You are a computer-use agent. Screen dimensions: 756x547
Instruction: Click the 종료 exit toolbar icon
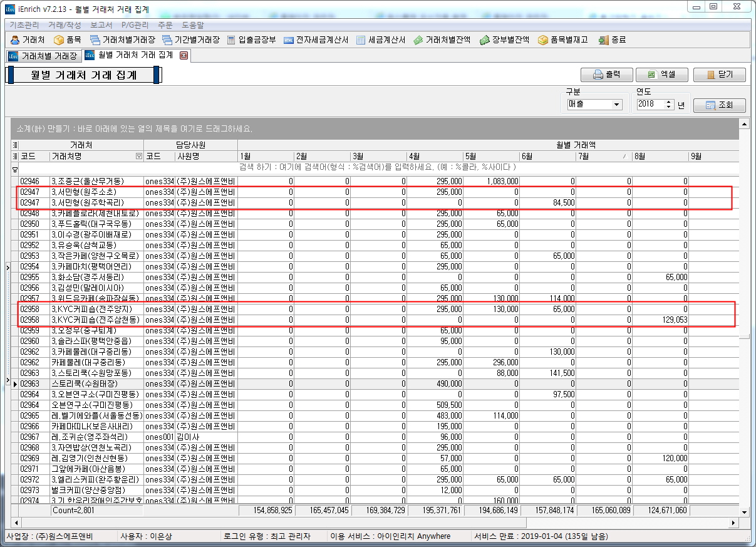click(612, 40)
